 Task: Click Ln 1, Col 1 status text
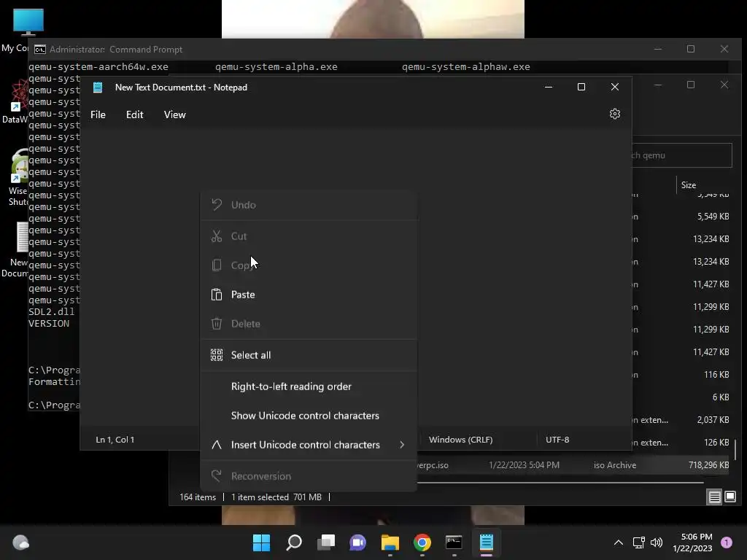tap(115, 440)
